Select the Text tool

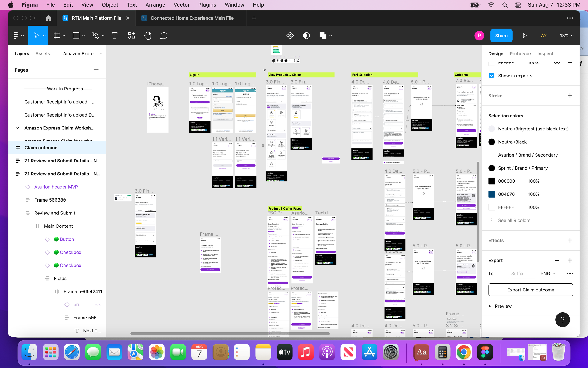point(115,36)
